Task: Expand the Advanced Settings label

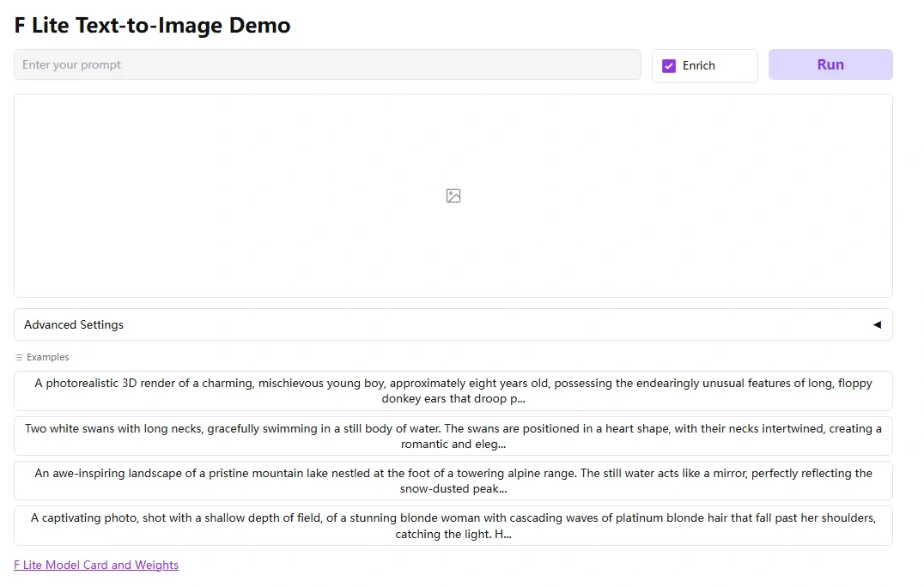Action: point(74,324)
